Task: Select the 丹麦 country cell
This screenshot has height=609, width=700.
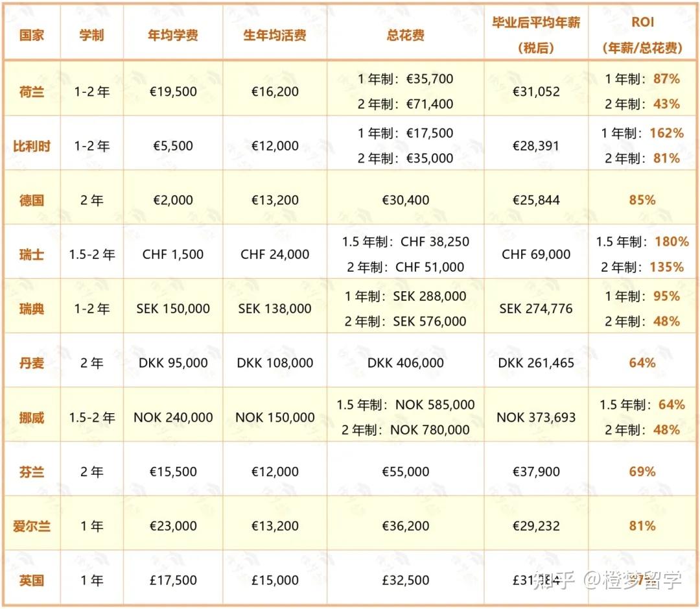Action: coord(32,363)
